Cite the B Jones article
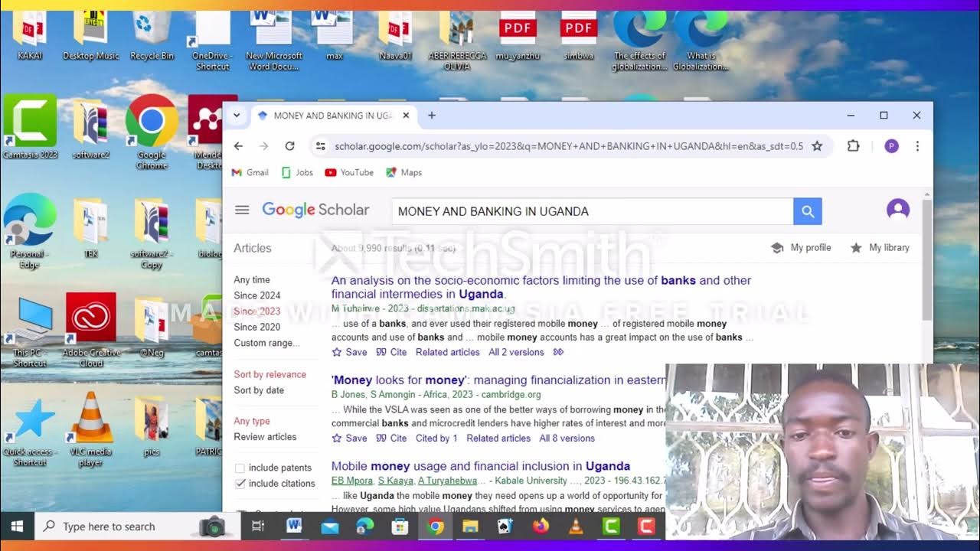 [391, 439]
